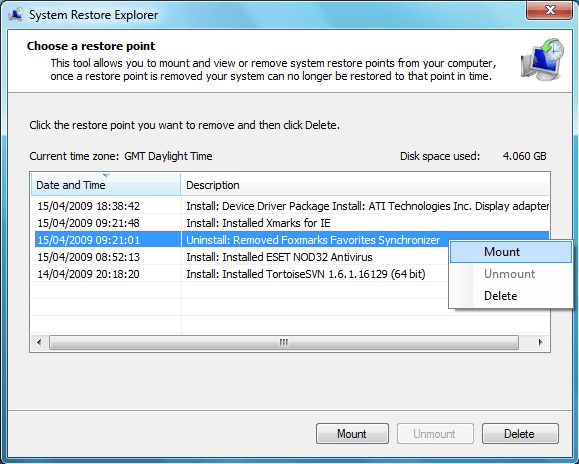Click the System Restore Explorer title bar icon

pos(16,15)
